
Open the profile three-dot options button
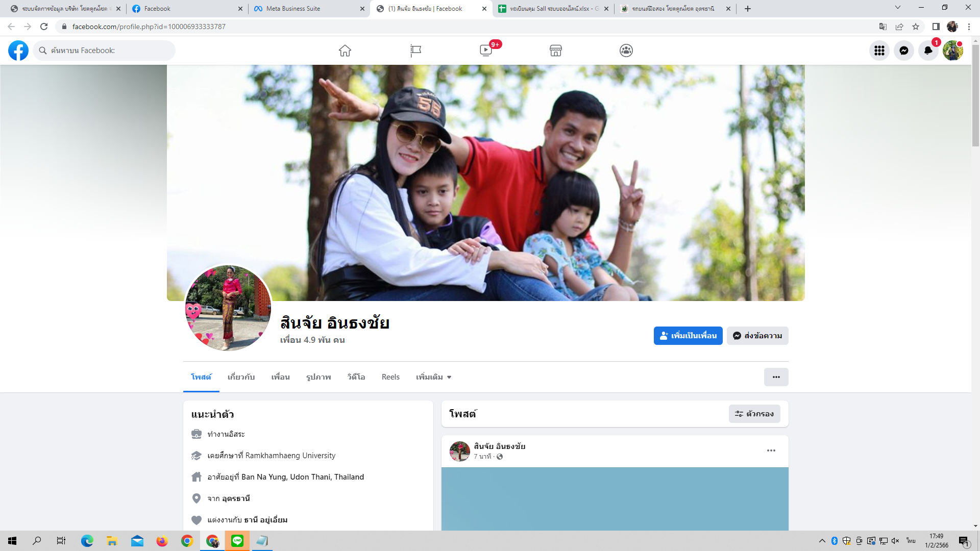click(x=776, y=377)
